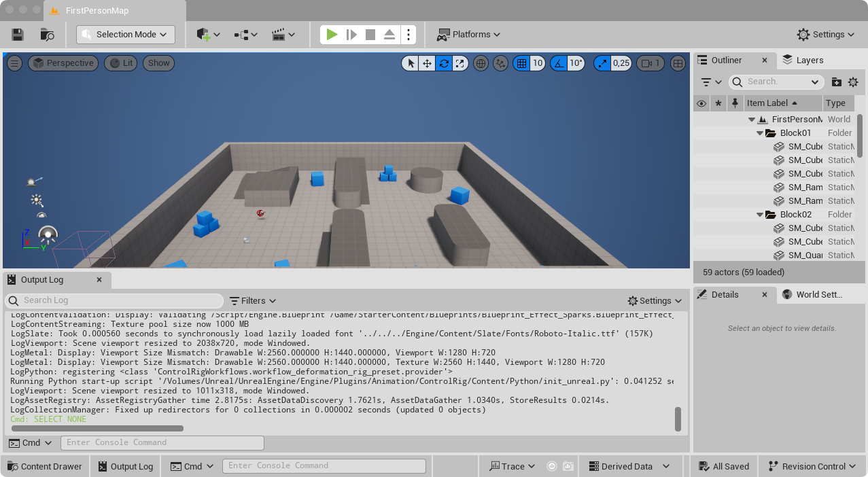Sort by the Item Label column header
868x477 pixels.
(x=782, y=103)
